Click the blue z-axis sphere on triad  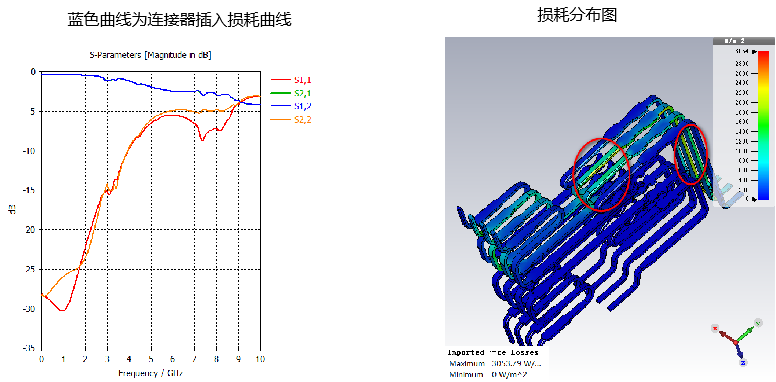[743, 363]
